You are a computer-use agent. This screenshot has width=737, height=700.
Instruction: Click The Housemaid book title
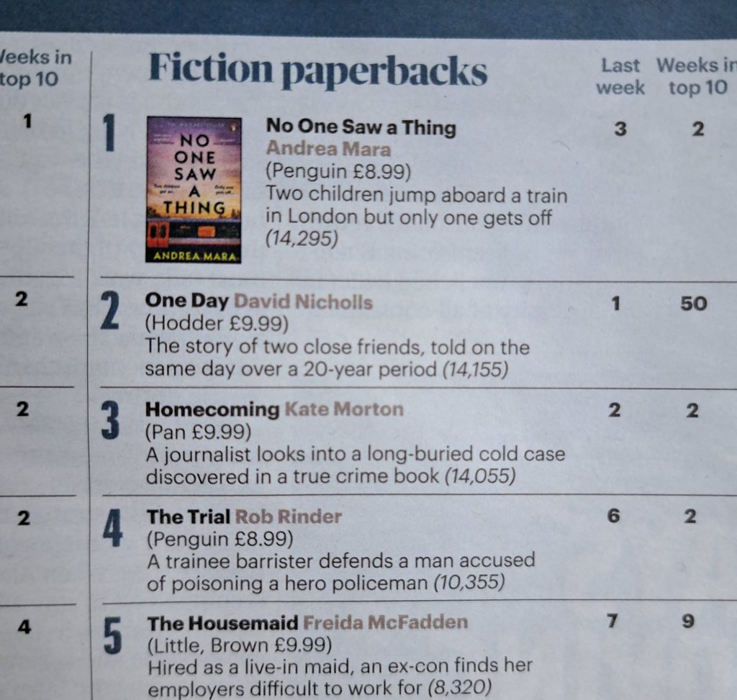pos(223,624)
